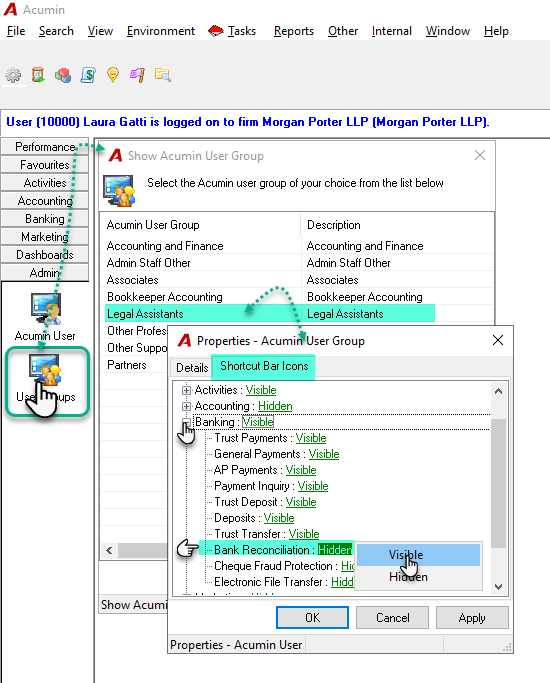Image resolution: width=550 pixels, height=683 pixels.
Task: Open the Accounting shortcut bar section
Action: (x=45, y=201)
